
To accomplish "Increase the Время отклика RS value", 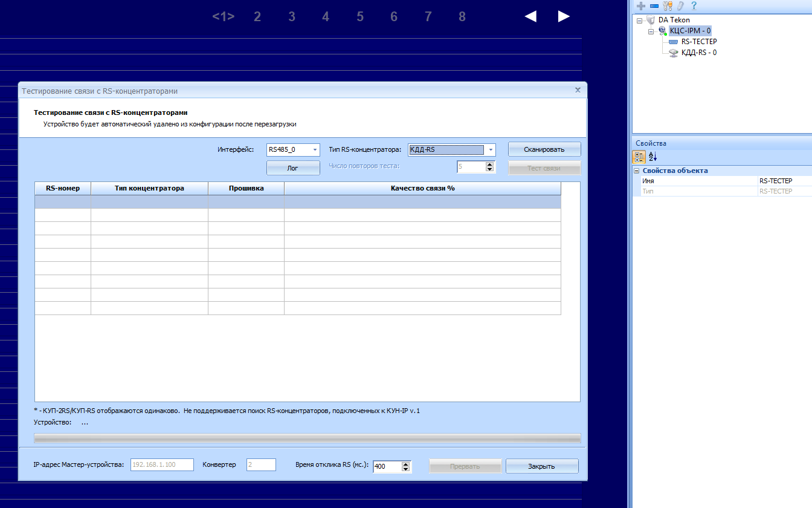I will [x=405, y=464].
